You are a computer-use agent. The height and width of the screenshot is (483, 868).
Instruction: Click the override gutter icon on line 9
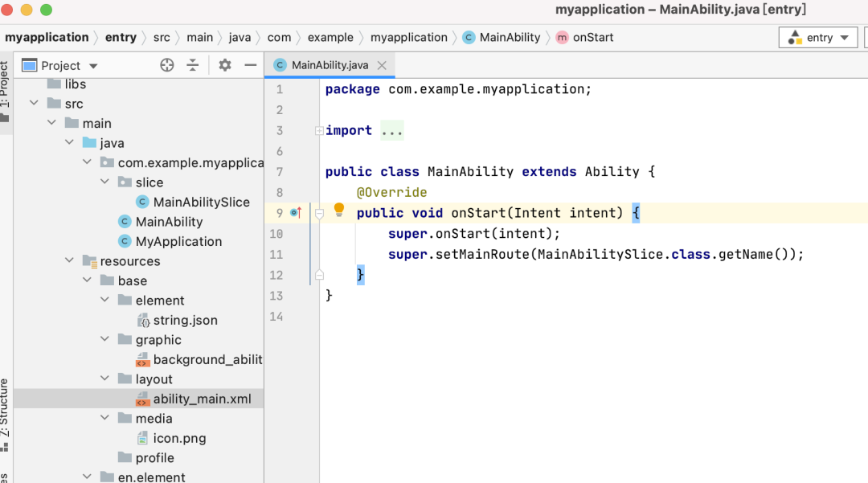coord(295,213)
